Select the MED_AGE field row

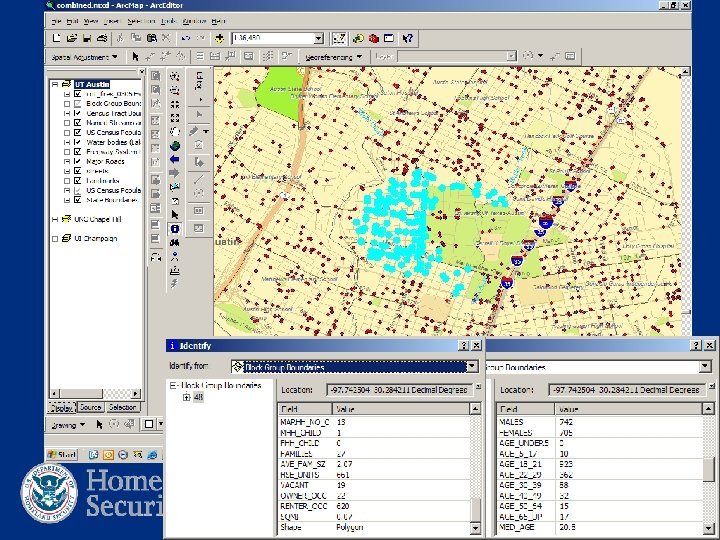[599, 527]
